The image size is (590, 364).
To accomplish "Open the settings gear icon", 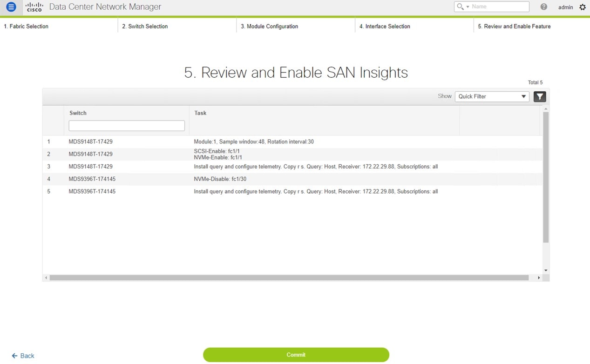I will coord(583,7).
